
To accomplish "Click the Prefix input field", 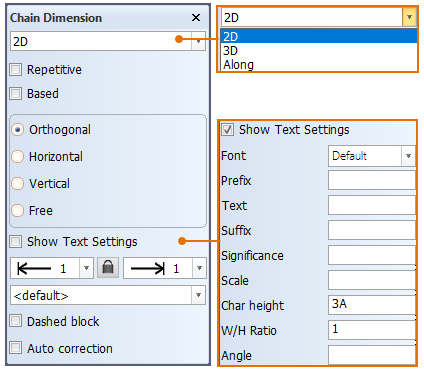I will (x=372, y=180).
